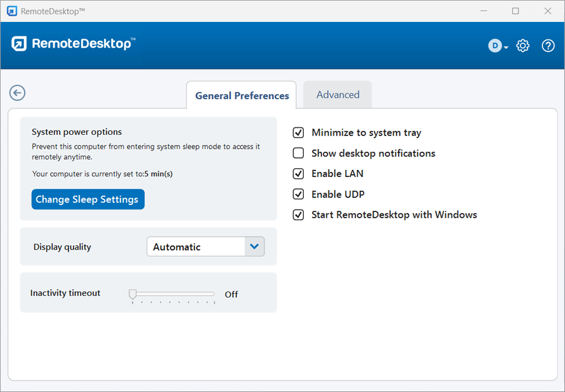The width and height of the screenshot is (565, 392).
Task: Open the settings gear icon
Action: pyautogui.click(x=523, y=46)
